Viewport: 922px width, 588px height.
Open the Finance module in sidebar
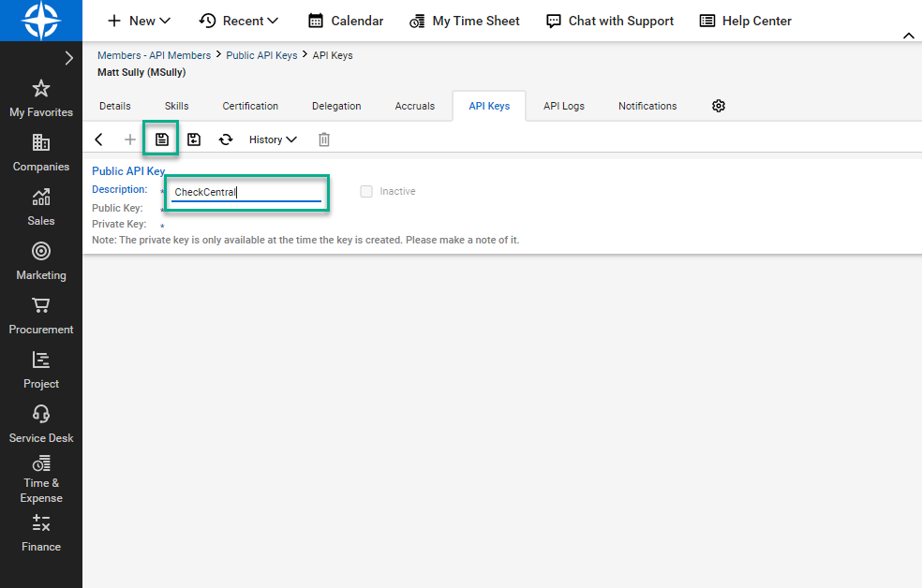click(41, 534)
